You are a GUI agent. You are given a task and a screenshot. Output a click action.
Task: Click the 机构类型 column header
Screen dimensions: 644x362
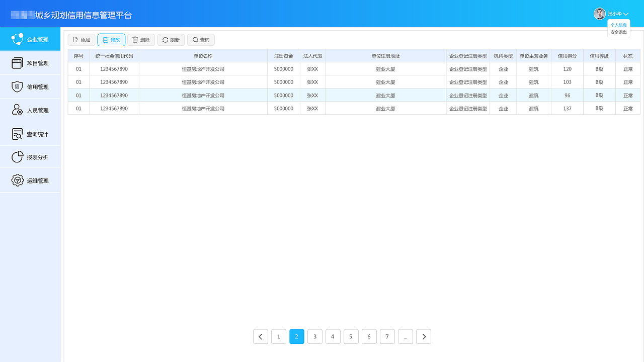(x=503, y=56)
